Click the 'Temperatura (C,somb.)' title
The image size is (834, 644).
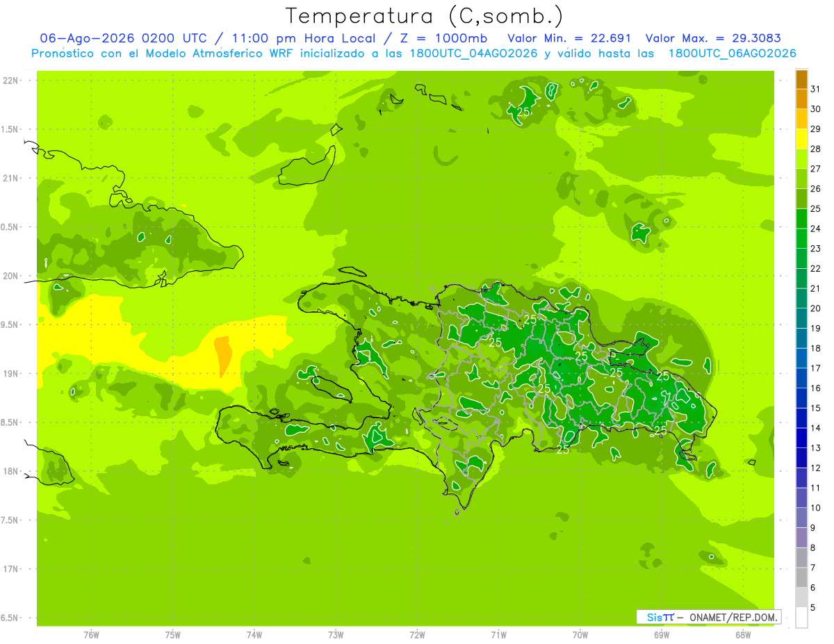(424, 16)
